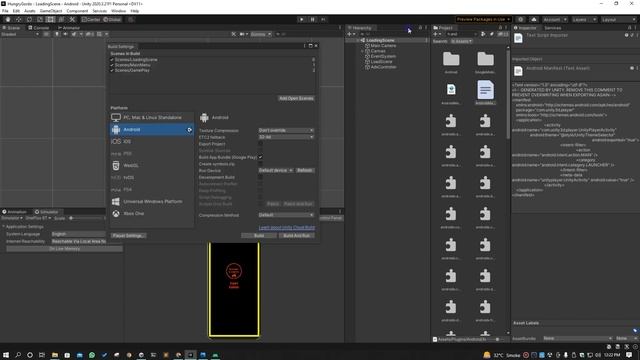The width and height of the screenshot is (640, 360).
Task: Click Project search field
Action: pos(462,34)
